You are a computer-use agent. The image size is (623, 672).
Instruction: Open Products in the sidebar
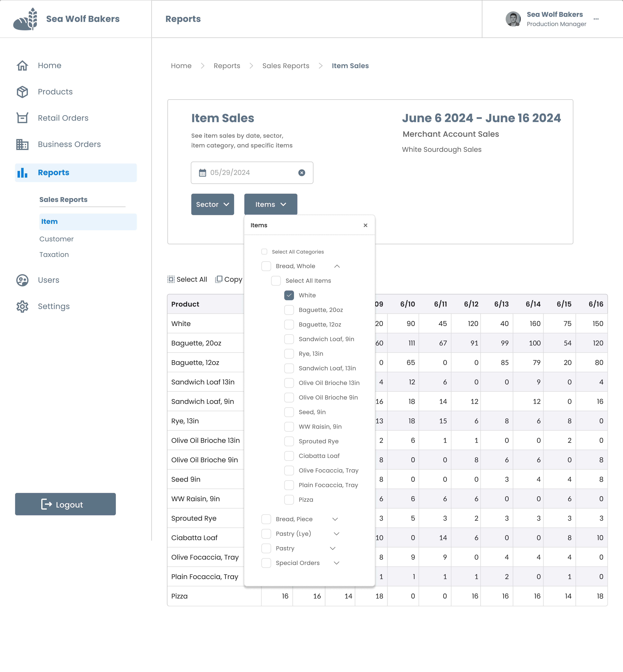click(55, 92)
